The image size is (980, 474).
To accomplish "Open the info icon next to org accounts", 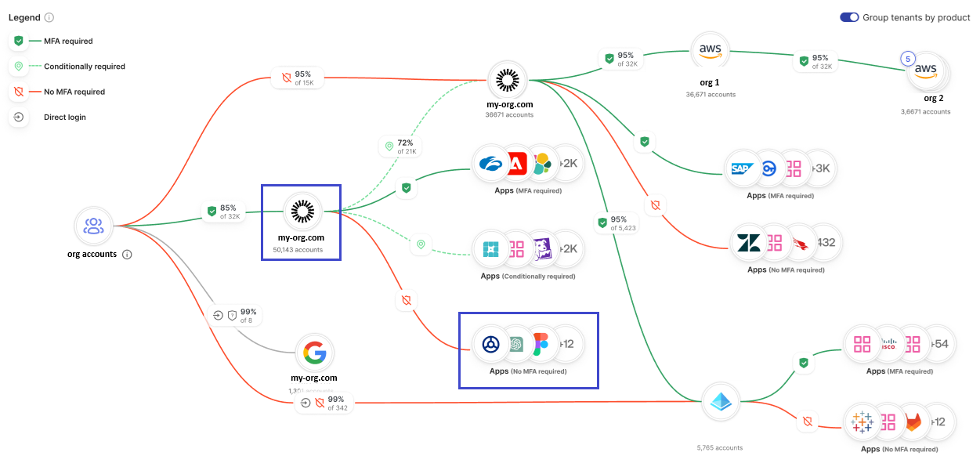I will coord(127,255).
